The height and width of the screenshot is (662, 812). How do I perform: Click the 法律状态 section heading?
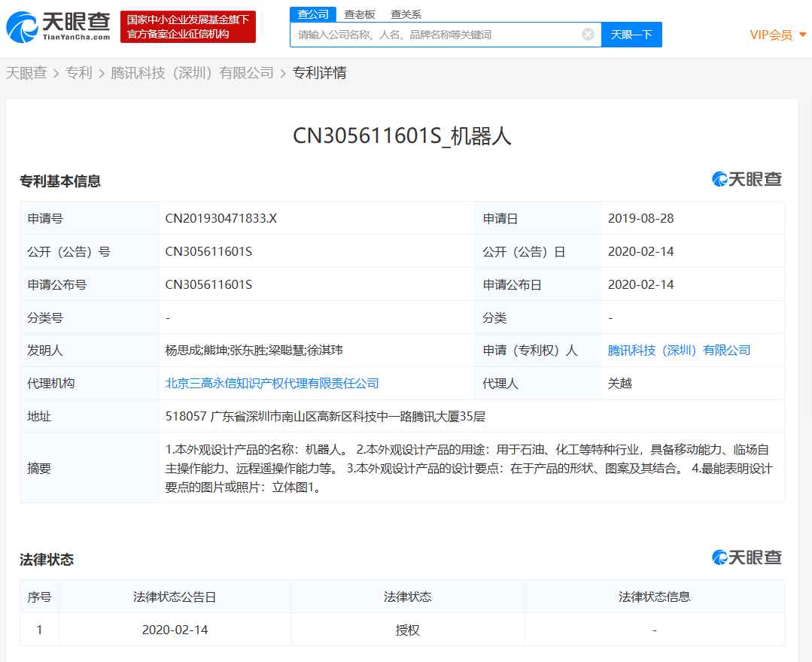click(47, 560)
